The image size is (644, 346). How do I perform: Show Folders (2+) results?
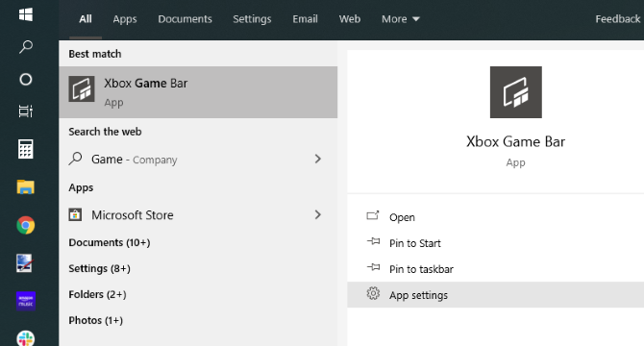coord(97,294)
